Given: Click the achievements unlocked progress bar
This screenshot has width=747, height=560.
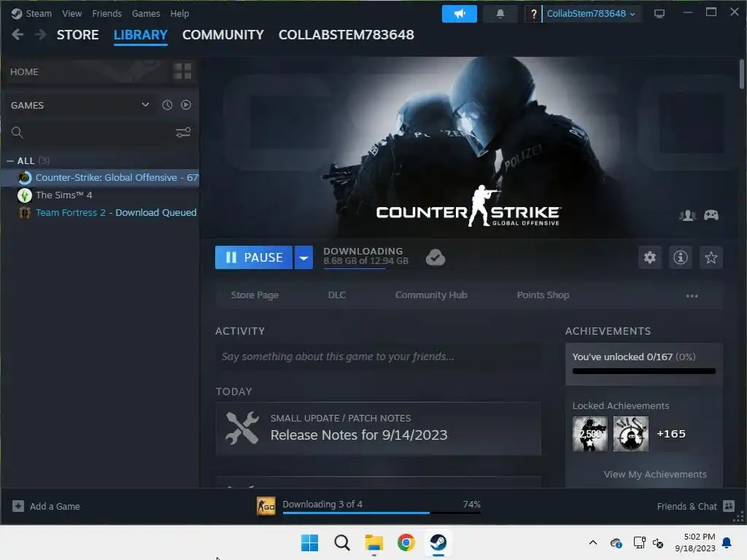Looking at the screenshot, I should pos(643,371).
